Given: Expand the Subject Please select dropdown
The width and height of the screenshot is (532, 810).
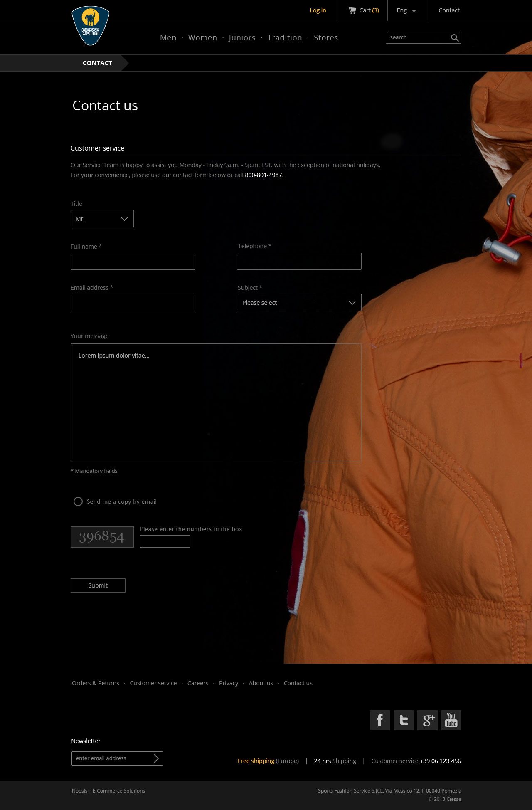Looking at the screenshot, I should click(299, 303).
